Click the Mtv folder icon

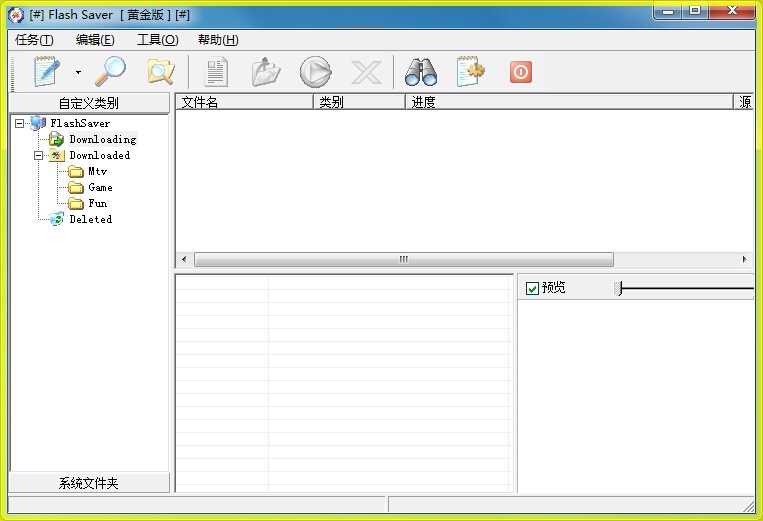76,171
